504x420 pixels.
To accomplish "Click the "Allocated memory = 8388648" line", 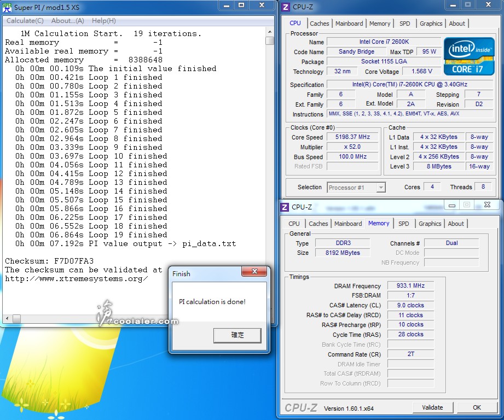I will [x=84, y=60].
